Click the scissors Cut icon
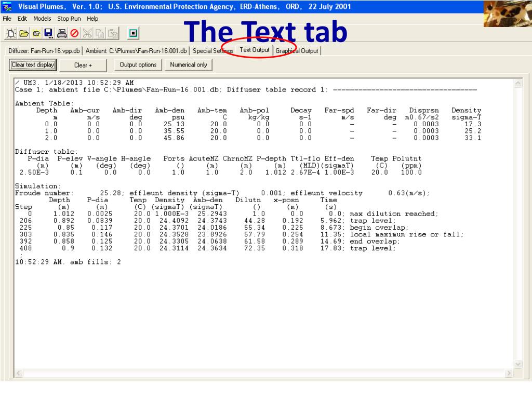This screenshot has width=532, height=399. click(x=87, y=33)
